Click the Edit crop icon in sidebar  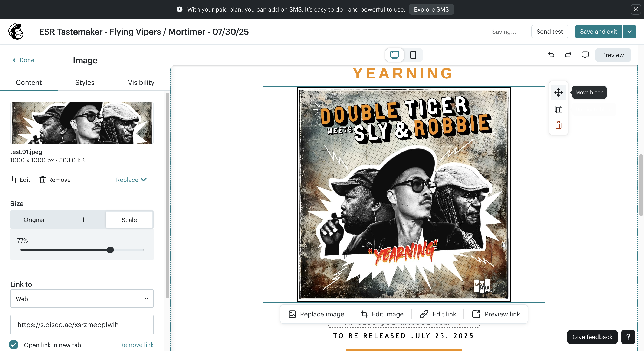20,180
